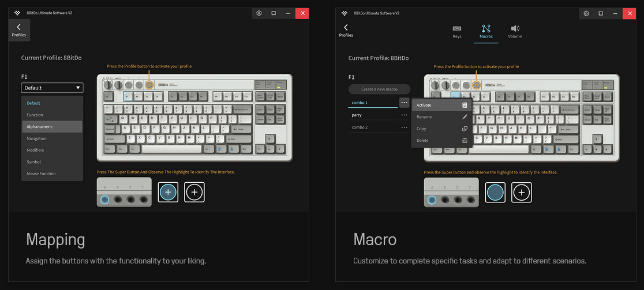Expand the Default key mapping dropdown
This screenshot has height=290, width=644.
tap(52, 88)
